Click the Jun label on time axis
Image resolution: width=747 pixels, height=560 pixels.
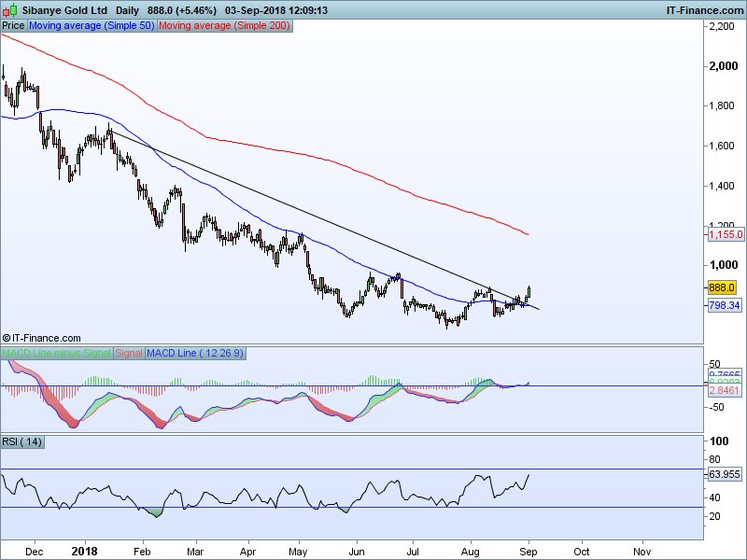tap(357, 552)
